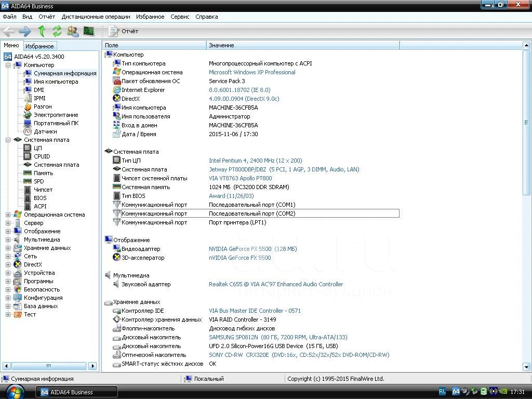Go up one level with green arrow
Viewport: 532px width, 399px height.
42,31
